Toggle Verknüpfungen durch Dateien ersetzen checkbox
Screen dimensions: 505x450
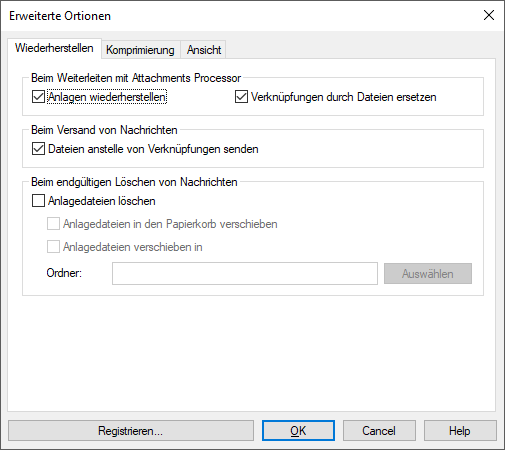coord(241,97)
